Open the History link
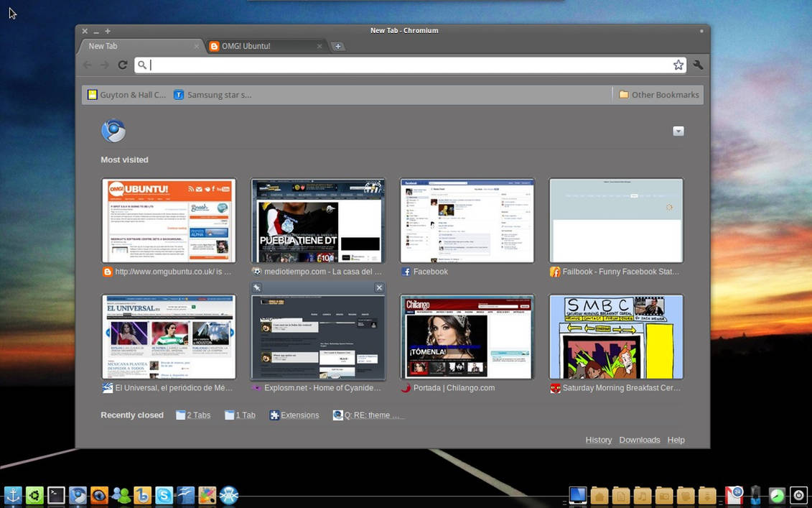 point(598,440)
